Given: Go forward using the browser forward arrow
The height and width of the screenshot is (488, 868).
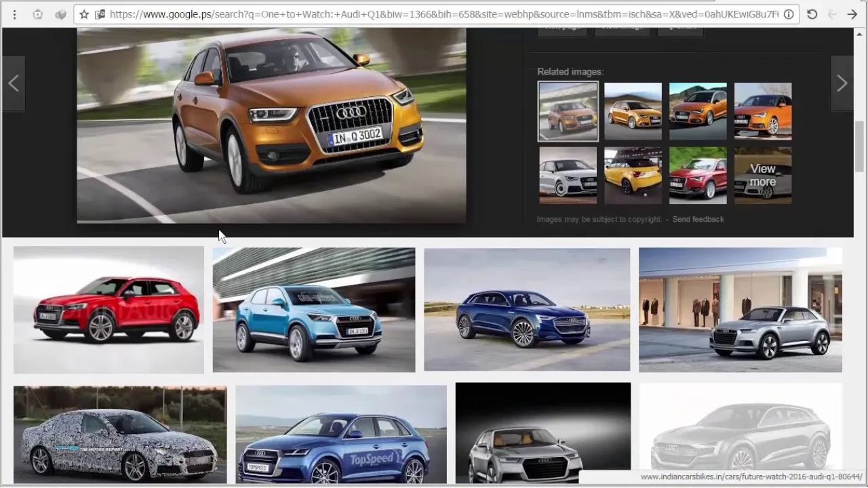Looking at the screenshot, I should [x=852, y=14].
